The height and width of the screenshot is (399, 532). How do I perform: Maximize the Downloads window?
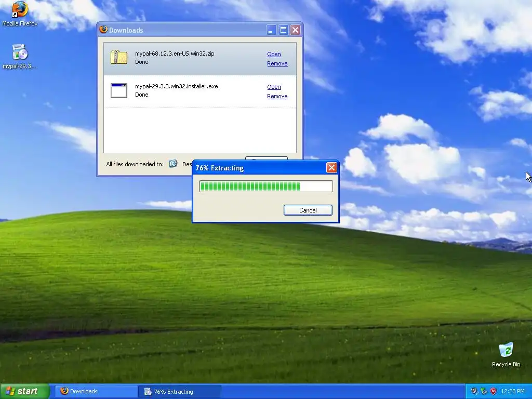283,30
